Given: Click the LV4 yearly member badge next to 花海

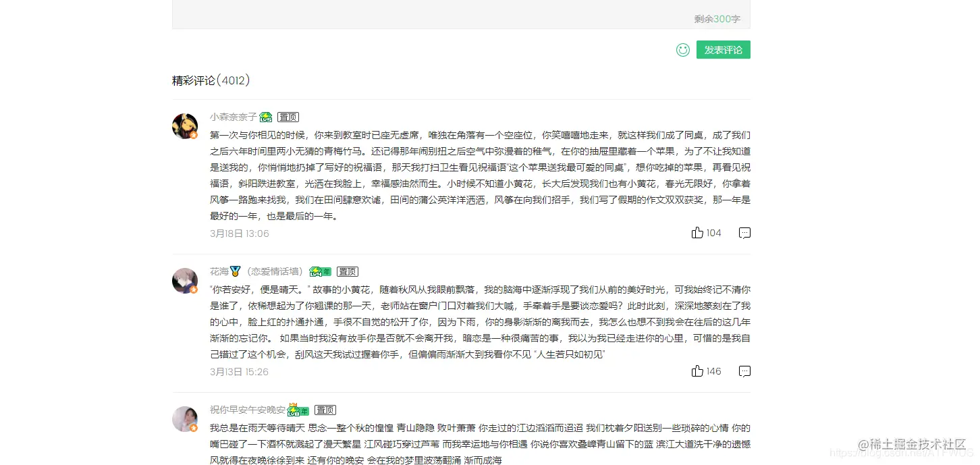Looking at the screenshot, I should pyautogui.click(x=320, y=271).
